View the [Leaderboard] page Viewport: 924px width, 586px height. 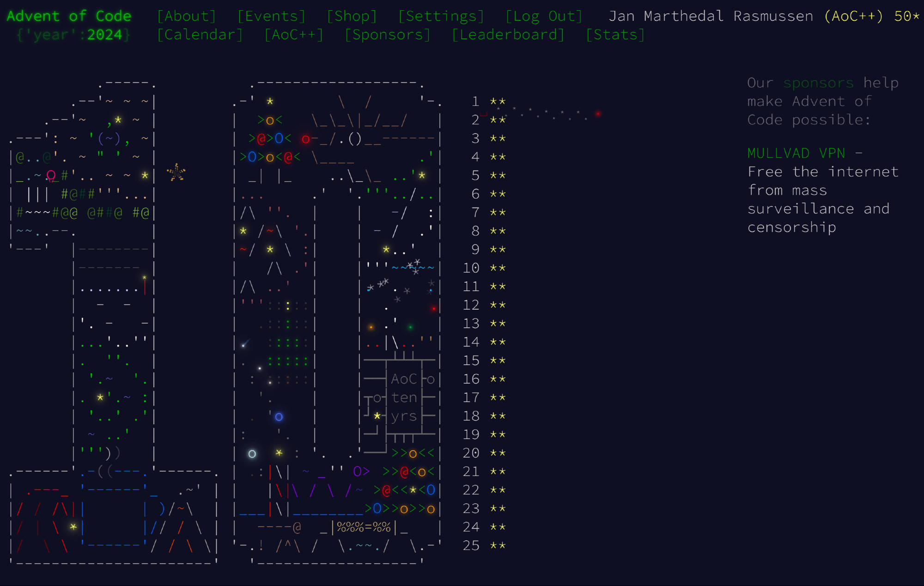coord(508,35)
